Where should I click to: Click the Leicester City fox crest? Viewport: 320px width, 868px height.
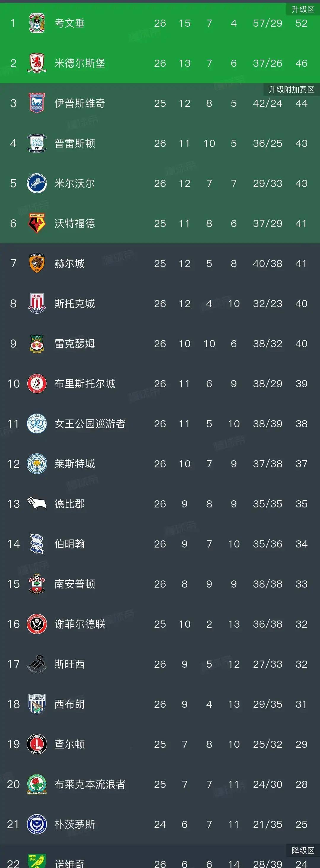point(37,464)
